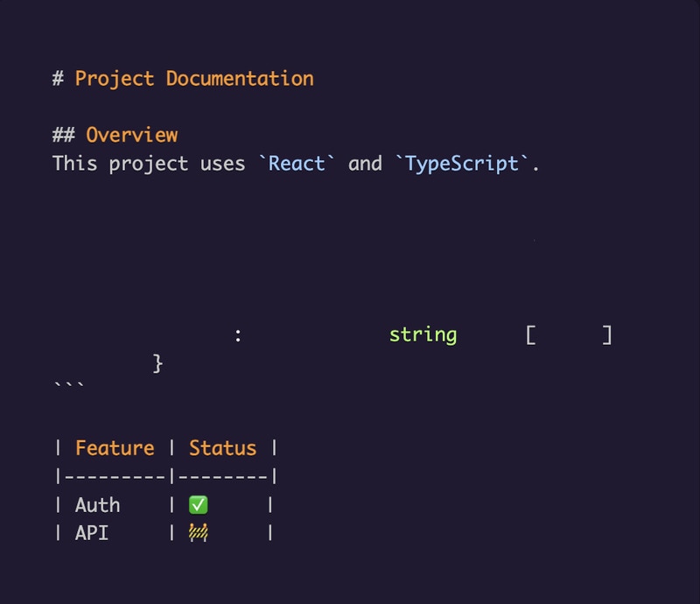Image resolution: width=700 pixels, height=604 pixels.
Task: Click the React inline code word
Action: [297, 163]
